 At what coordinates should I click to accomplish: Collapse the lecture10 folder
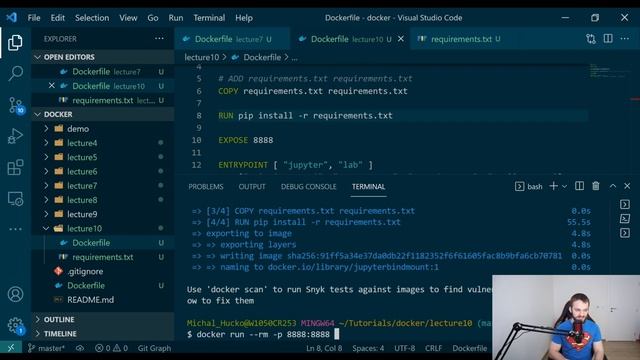[103, 228]
